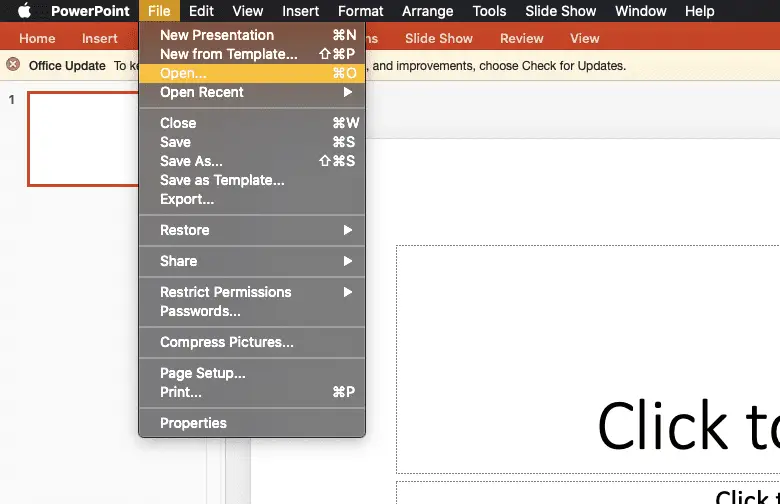The image size is (780, 504).
Task: Choose Save as Template... menu item
Action: click(x=252, y=180)
